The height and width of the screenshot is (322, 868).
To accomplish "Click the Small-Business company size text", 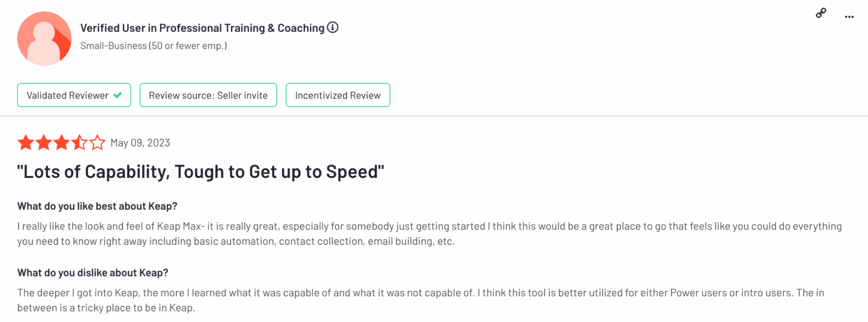I will [x=154, y=46].
